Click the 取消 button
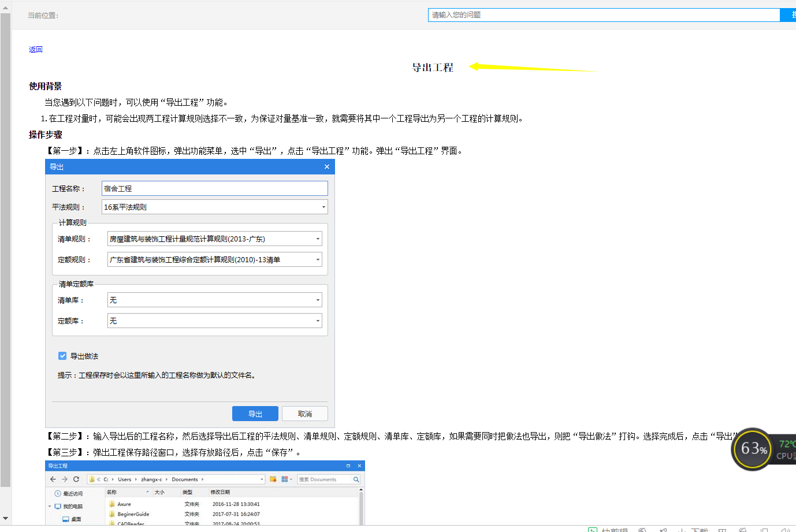The height and width of the screenshot is (532, 796). [305, 414]
